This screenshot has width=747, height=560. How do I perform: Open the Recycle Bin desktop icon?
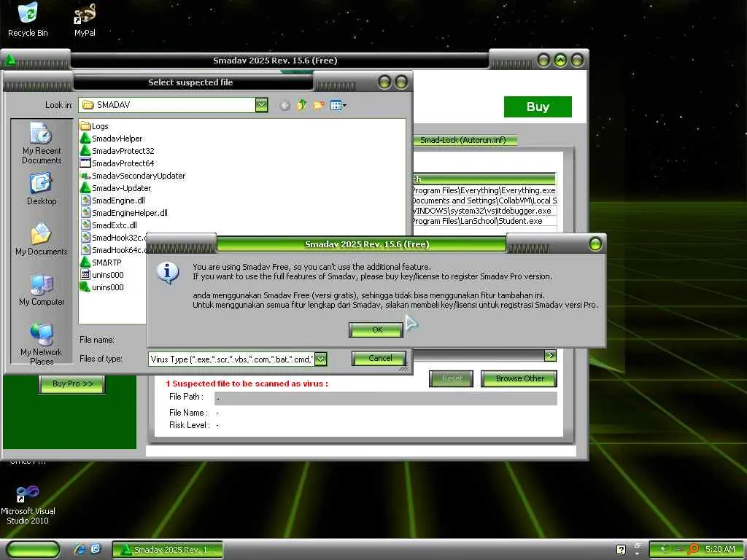point(28,19)
